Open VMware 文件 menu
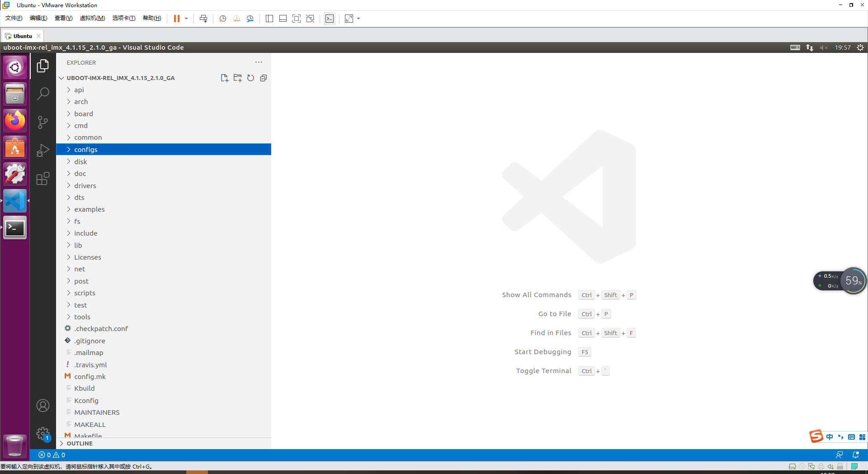The height and width of the screenshot is (474, 868). pos(14,18)
